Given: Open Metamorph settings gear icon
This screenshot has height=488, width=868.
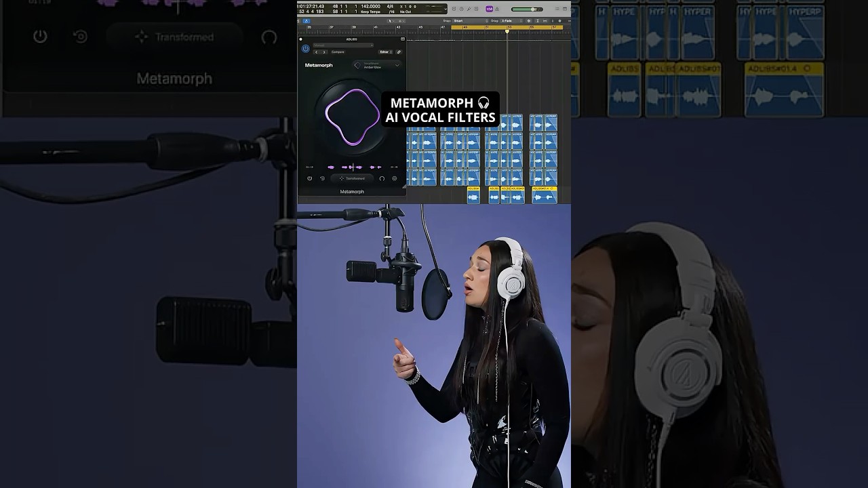Looking at the screenshot, I should coord(395,178).
